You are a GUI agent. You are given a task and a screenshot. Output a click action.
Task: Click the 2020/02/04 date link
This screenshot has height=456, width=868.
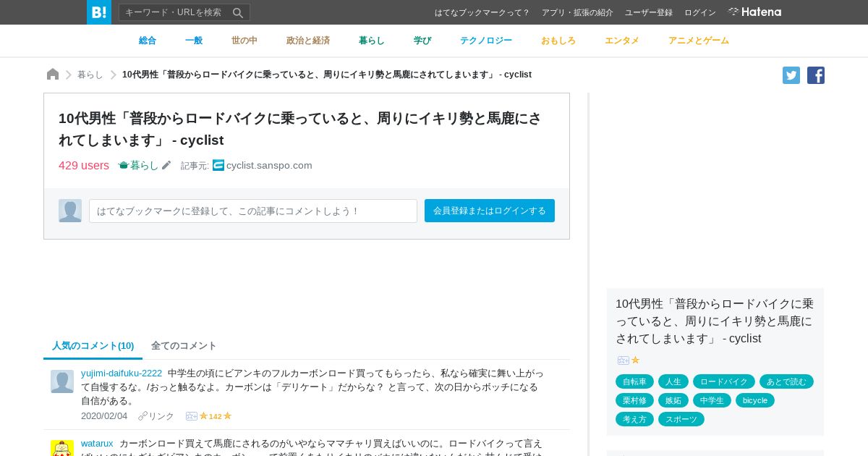tap(104, 416)
